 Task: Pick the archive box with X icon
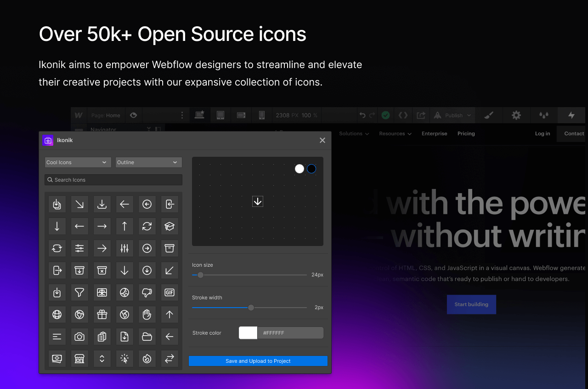pos(102,270)
